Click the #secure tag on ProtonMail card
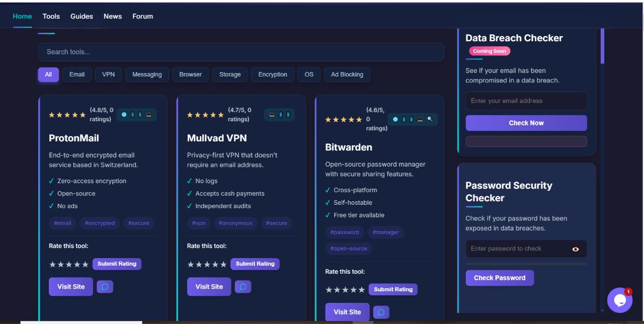 [x=139, y=223]
